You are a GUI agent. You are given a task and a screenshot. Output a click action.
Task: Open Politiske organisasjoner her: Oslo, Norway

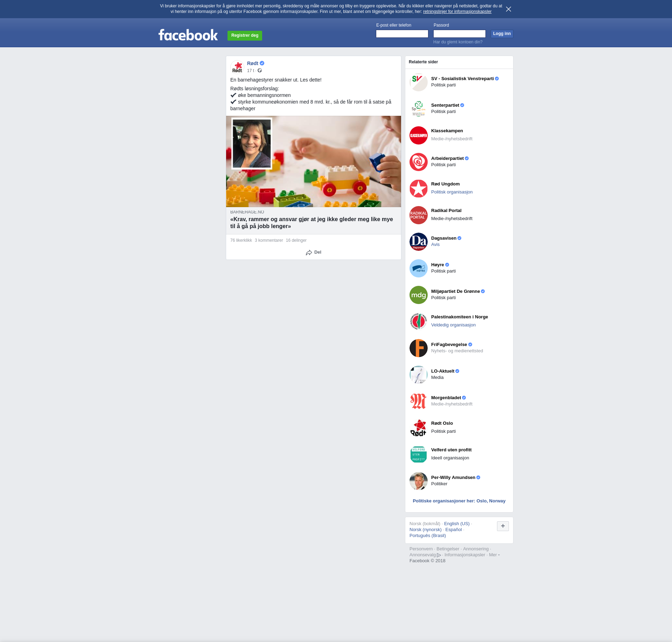(x=459, y=501)
